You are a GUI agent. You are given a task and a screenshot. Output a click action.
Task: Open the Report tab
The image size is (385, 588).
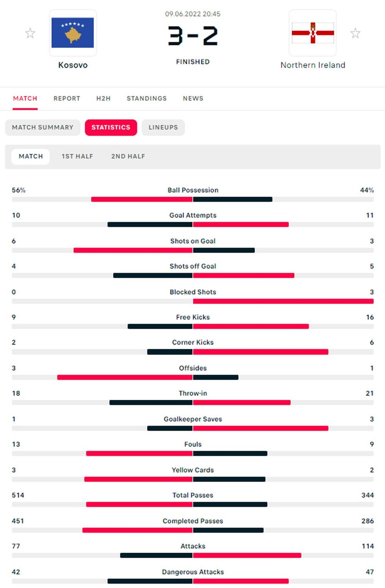(x=67, y=99)
